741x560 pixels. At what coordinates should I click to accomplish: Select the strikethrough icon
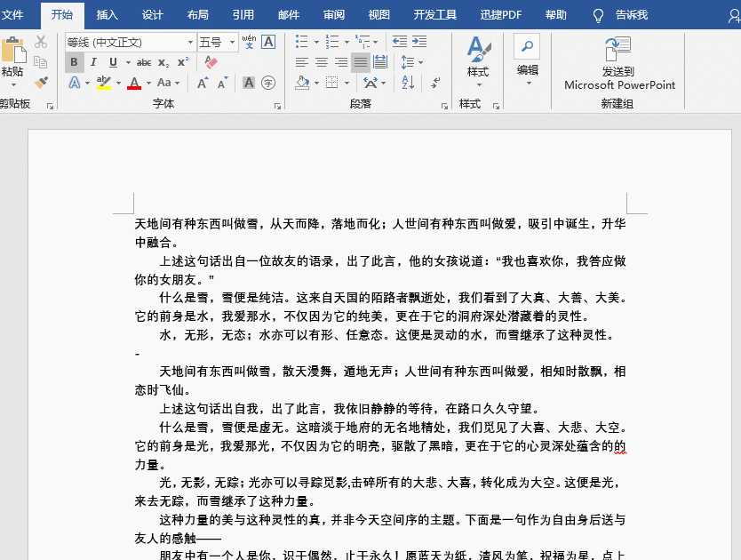click(x=145, y=62)
